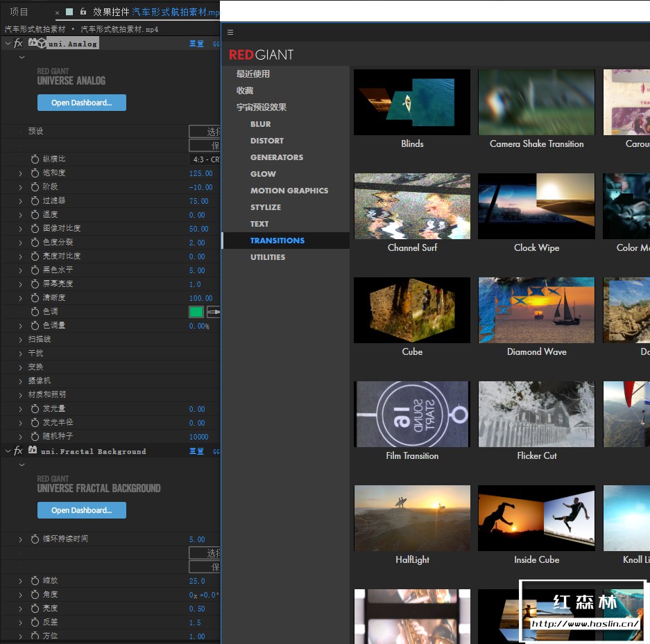Expand the 摄像机 property group
This screenshot has height=644, width=650.
[x=21, y=381]
